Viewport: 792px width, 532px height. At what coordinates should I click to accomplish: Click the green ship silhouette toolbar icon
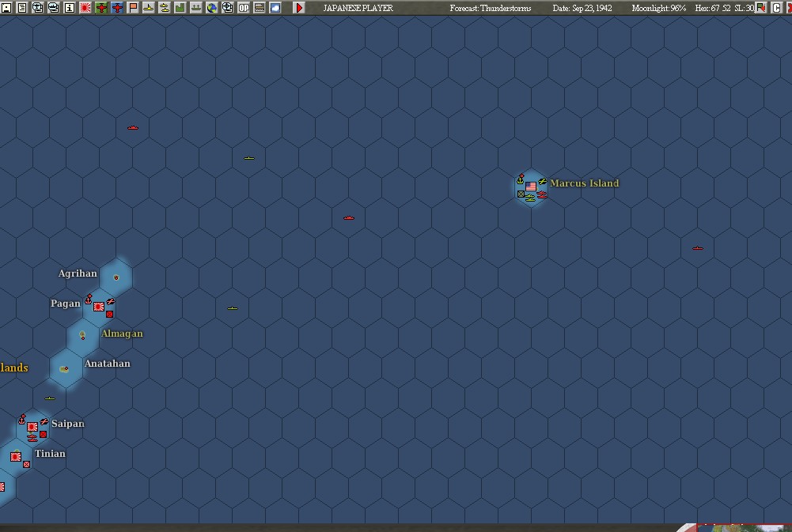point(196,8)
